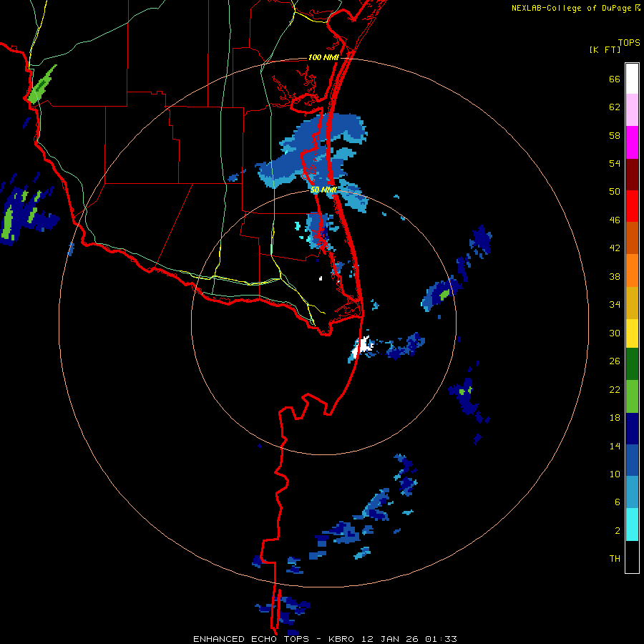Select the dark maroon legend color block
Screen dimensions: 644x644
pos(632,175)
